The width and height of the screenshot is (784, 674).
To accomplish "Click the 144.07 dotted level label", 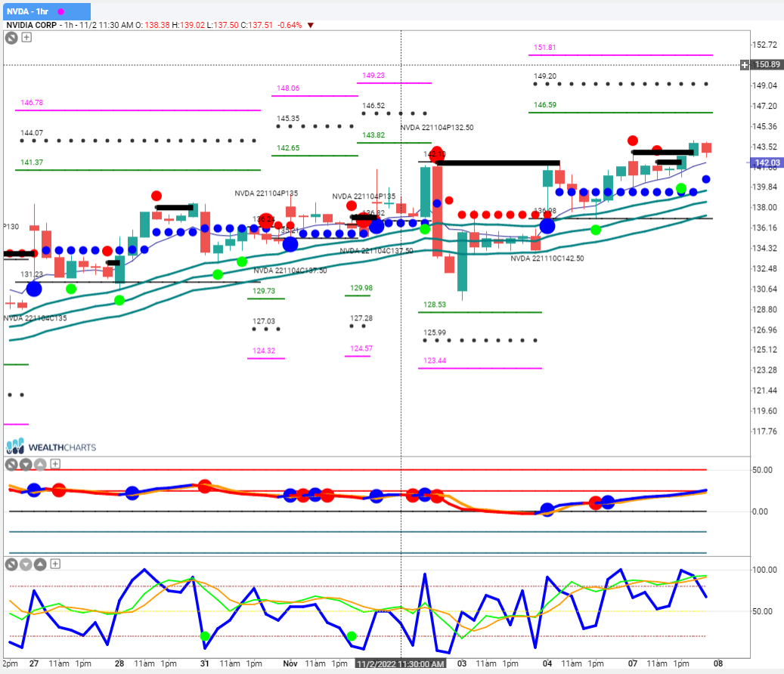I will point(32,133).
